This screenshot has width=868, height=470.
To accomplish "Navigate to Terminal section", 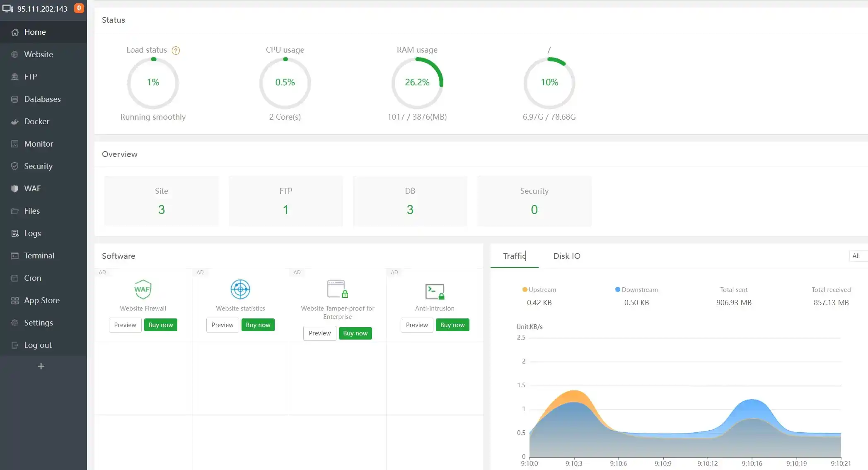I will [39, 255].
